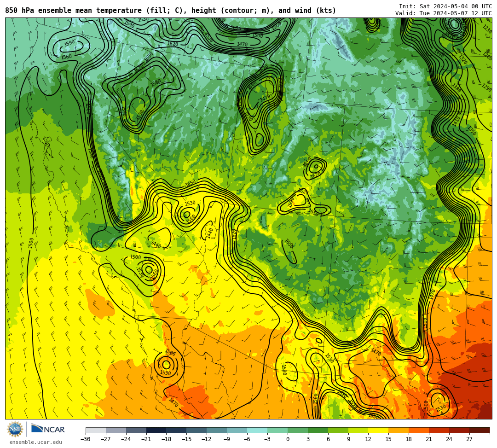Click the darkest navy -21 to -18 colorbar segment
The width and height of the screenshot is (497, 448).
pyautogui.click(x=156, y=430)
